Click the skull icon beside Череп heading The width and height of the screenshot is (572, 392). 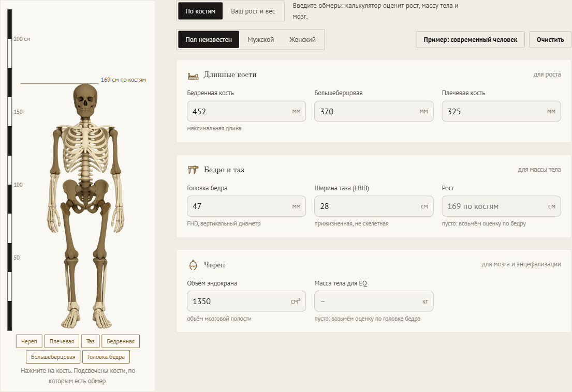tap(193, 265)
